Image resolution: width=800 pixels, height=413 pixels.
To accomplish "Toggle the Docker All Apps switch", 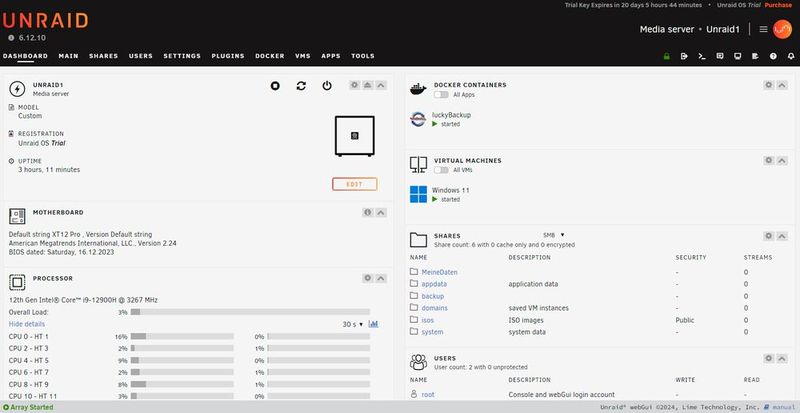I will pos(441,94).
